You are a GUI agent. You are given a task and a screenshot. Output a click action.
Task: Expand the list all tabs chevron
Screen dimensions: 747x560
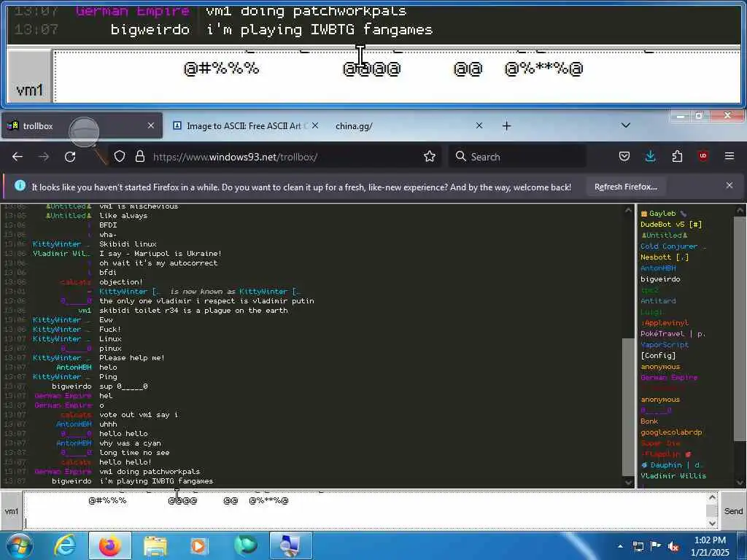pos(626,125)
